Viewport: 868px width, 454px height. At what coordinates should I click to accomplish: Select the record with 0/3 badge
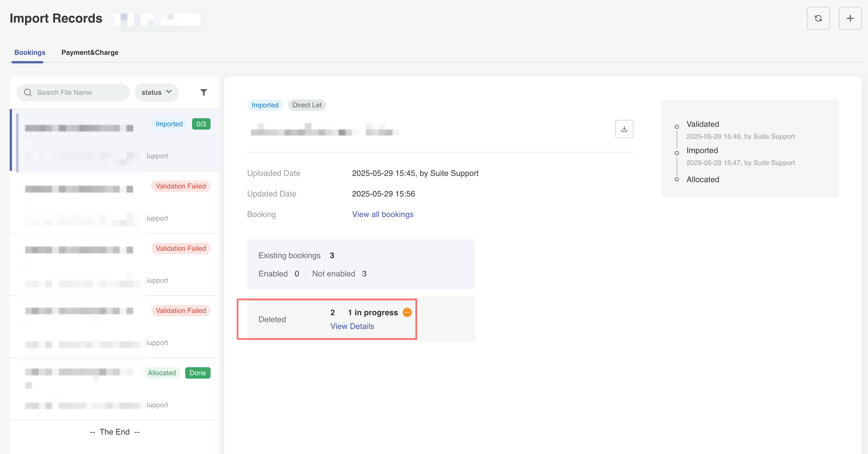(115, 140)
